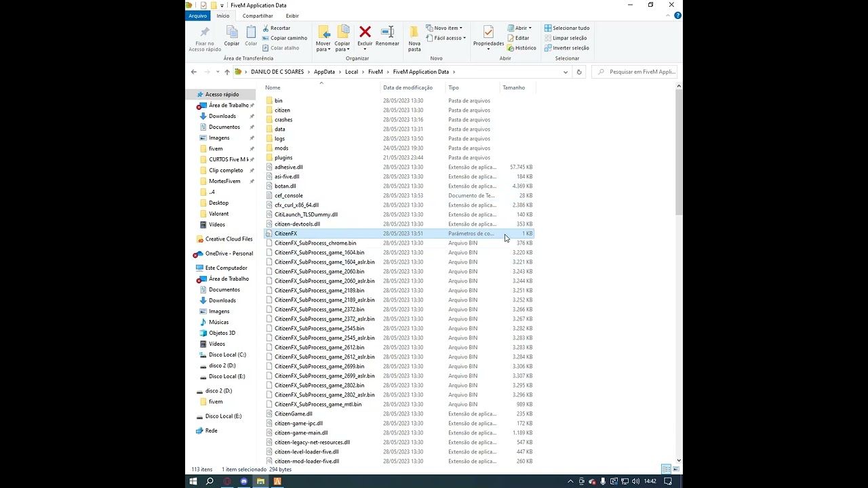Go up one folder level arrow

pos(227,72)
